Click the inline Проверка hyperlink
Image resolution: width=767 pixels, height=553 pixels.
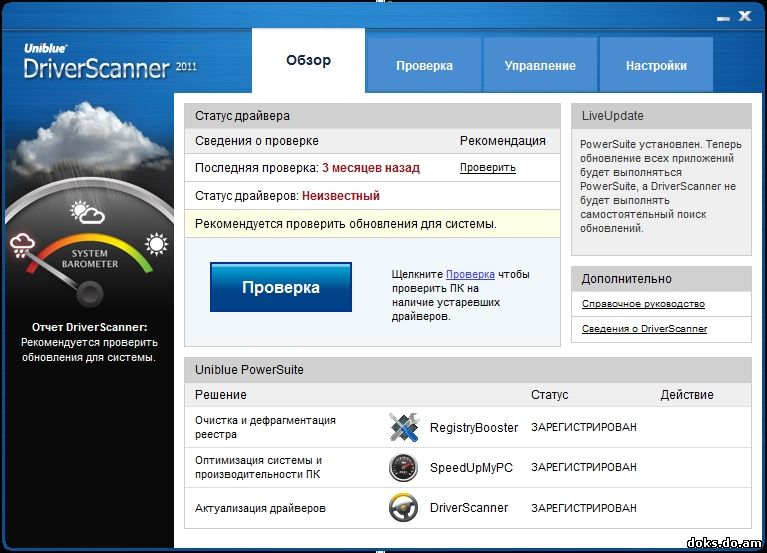470,274
